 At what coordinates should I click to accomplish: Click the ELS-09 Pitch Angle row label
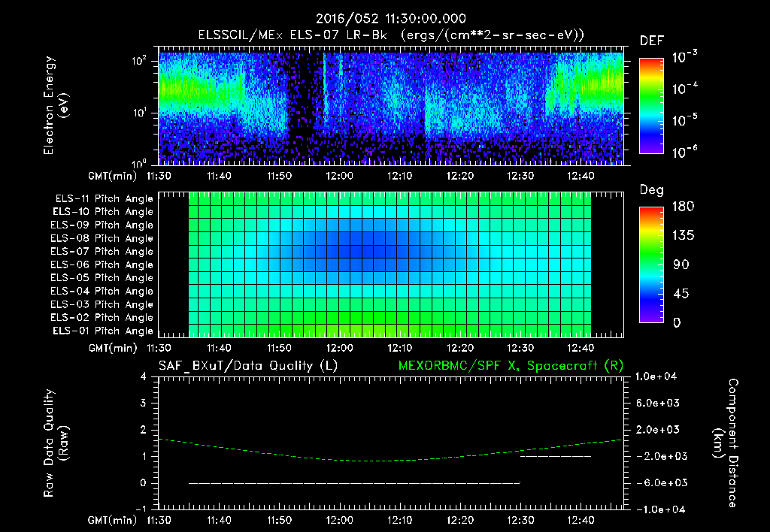[102, 225]
